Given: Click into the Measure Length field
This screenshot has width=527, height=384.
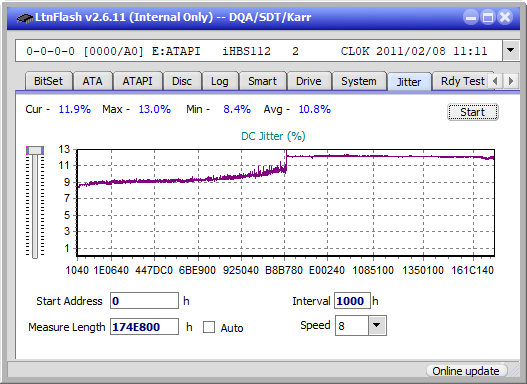Looking at the screenshot, I should pyautogui.click(x=145, y=327).
